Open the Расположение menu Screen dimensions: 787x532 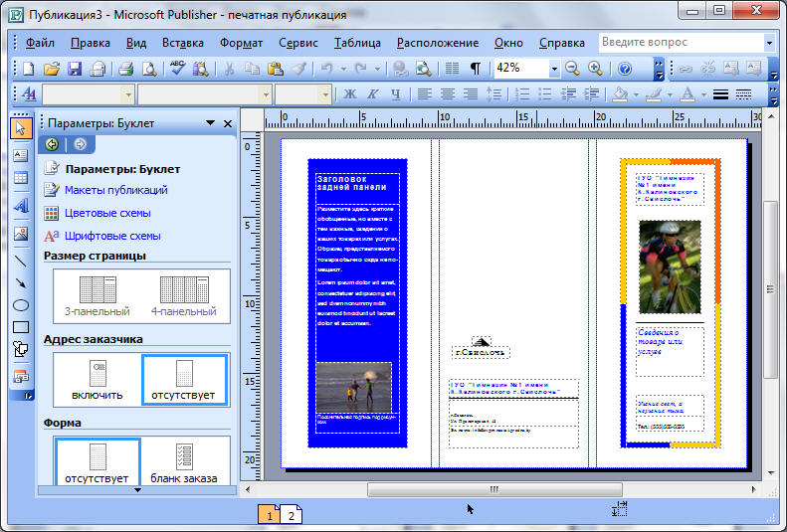[x=438, y=43]
